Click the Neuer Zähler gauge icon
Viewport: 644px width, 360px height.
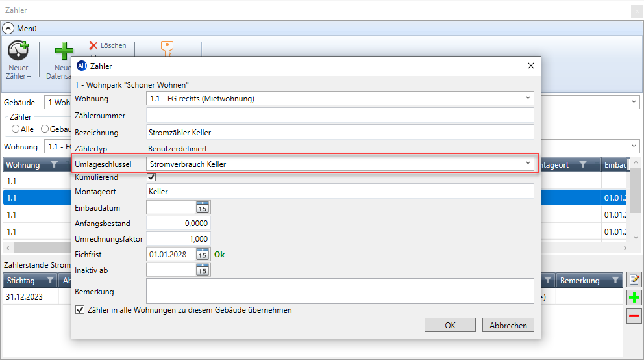pos(18,51)
